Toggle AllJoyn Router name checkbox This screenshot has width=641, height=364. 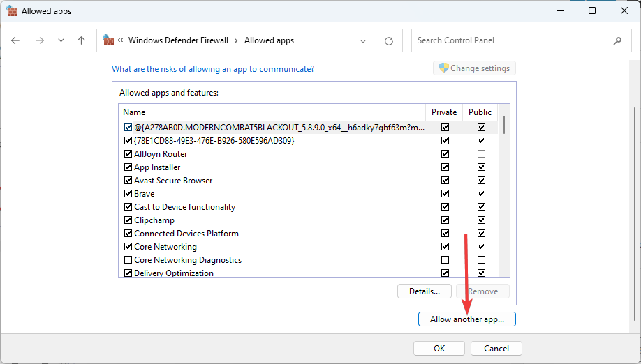128,154
